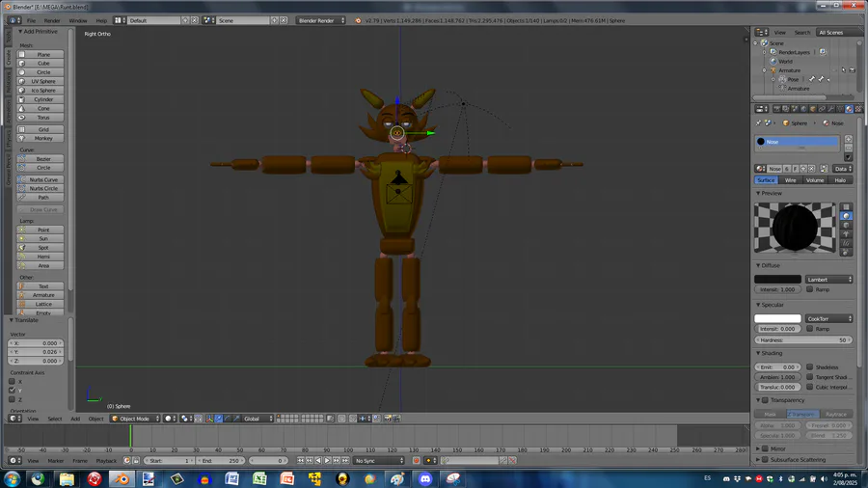This screenshot has width=868, height=488.
Task: Open Excel from the Windows taskbar
Action: (x=259, y=478)
